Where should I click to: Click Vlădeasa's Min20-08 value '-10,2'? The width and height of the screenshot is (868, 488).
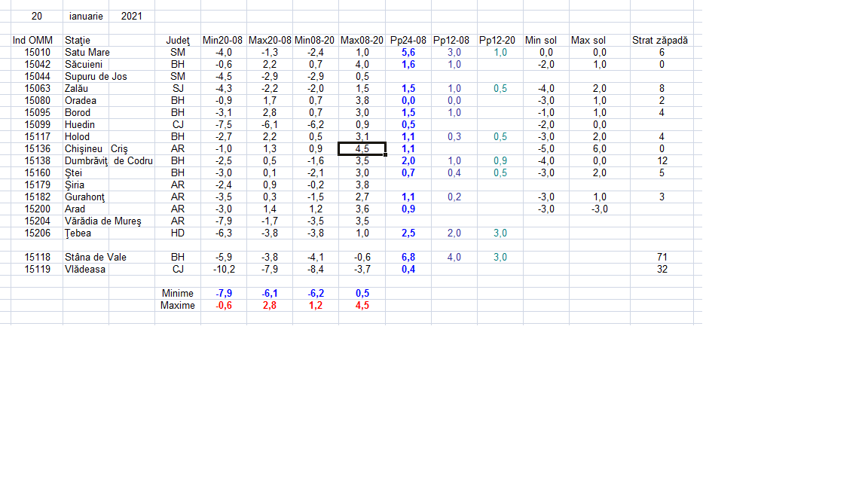pyautogui.click(x=224, y=270)
